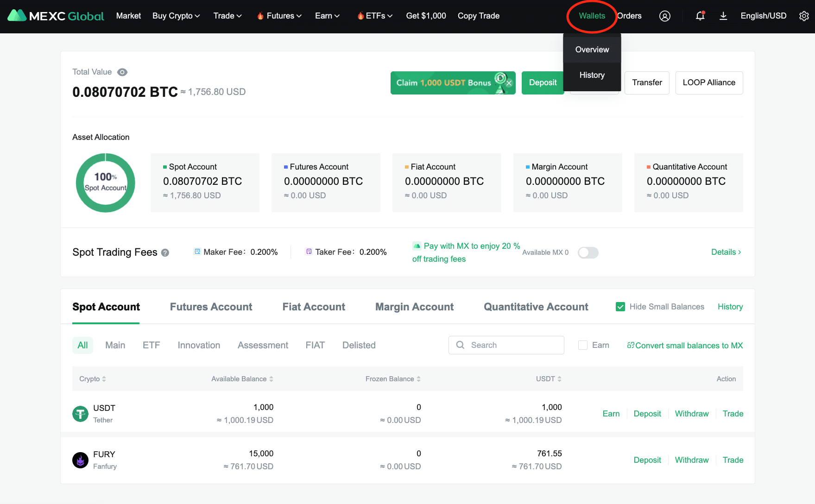Click the Taker Fee icon
Screen dimensions: 815x504
(x=309, y=252)
